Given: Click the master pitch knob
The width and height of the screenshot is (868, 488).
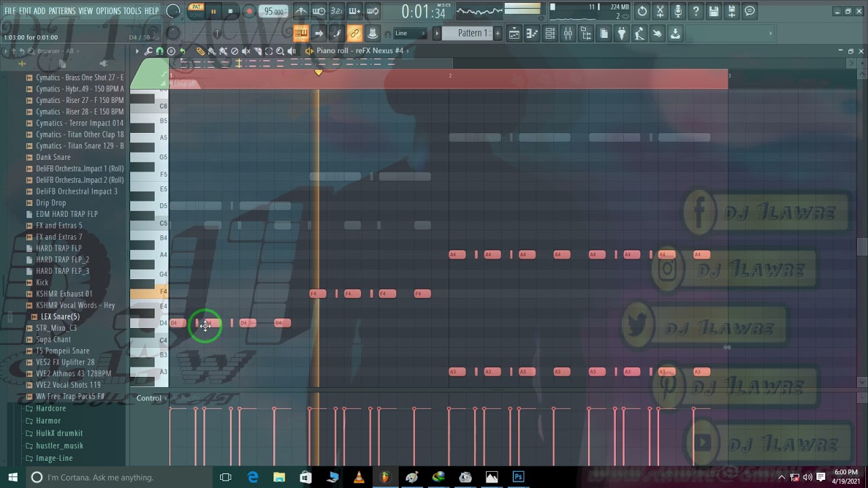Looking at the screenshot, I should (x=173, y=33).
